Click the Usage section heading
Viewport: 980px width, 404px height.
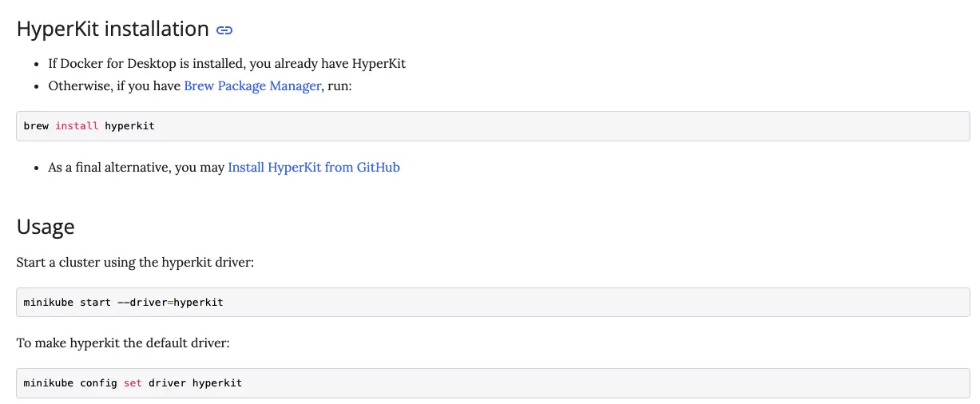[46, 227]
